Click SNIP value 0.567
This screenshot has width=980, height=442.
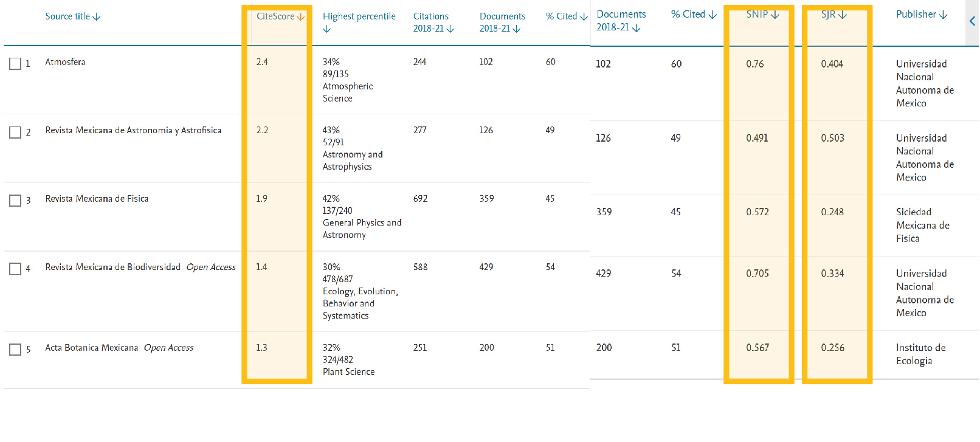(x=757, y=348)
